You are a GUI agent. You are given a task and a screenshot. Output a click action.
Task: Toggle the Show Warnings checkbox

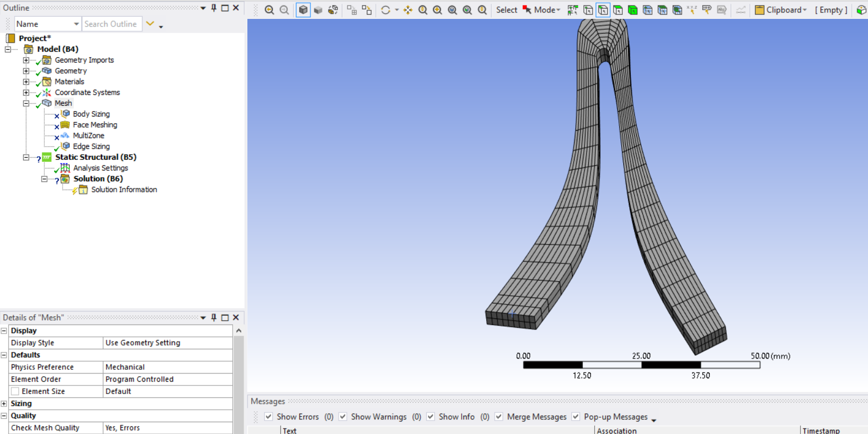click(343, 417)
